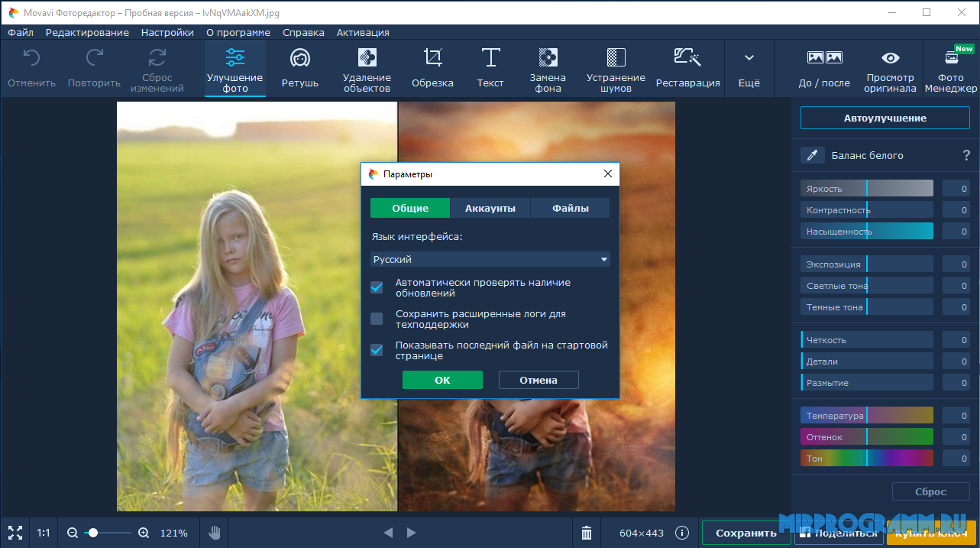Click the Отмена button in dialog
Screen dimensions: 980x548
[539, 380]
